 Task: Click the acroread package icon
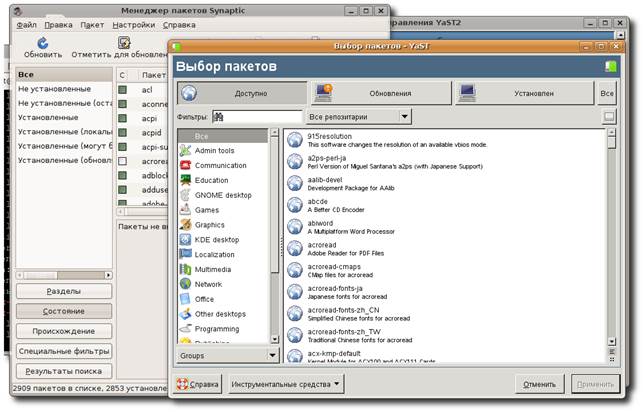click(x=294, y=248)
